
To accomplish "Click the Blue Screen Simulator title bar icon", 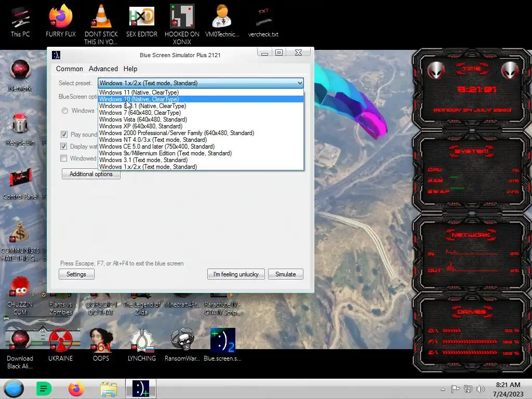I will [x=56, y=55].
